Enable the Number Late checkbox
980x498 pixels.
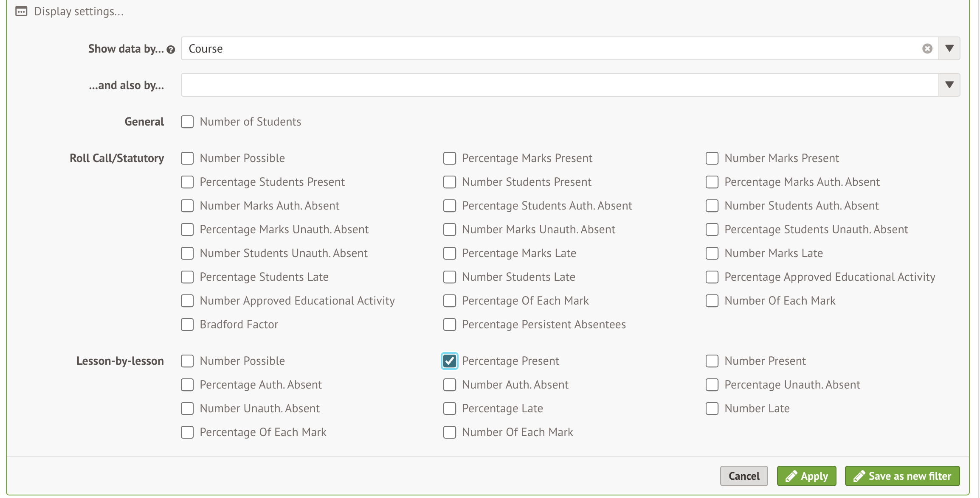712,409
